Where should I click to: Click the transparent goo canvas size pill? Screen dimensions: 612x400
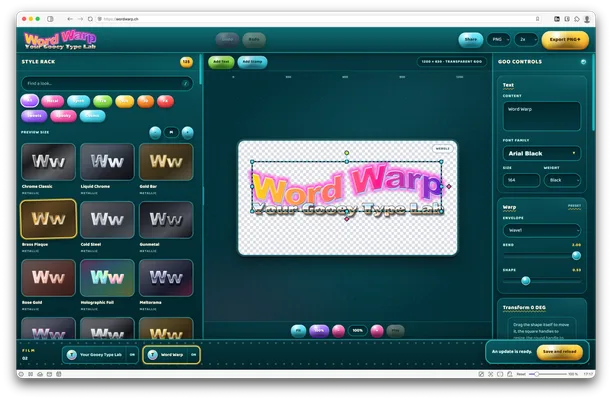coord(452,62)
